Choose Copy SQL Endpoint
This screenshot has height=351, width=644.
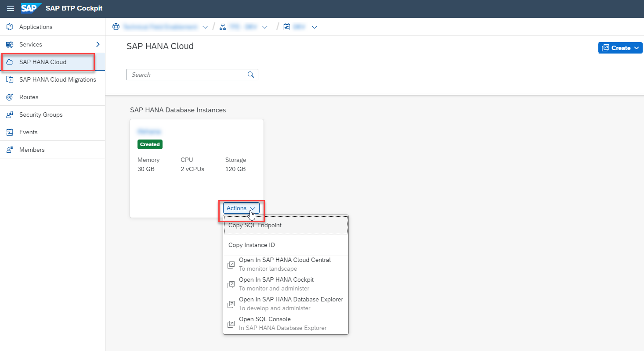click(x=286, y=225)
